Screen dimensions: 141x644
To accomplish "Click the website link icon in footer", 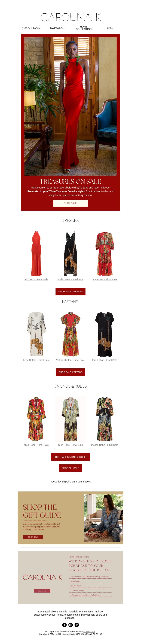I will coord(77,625).
